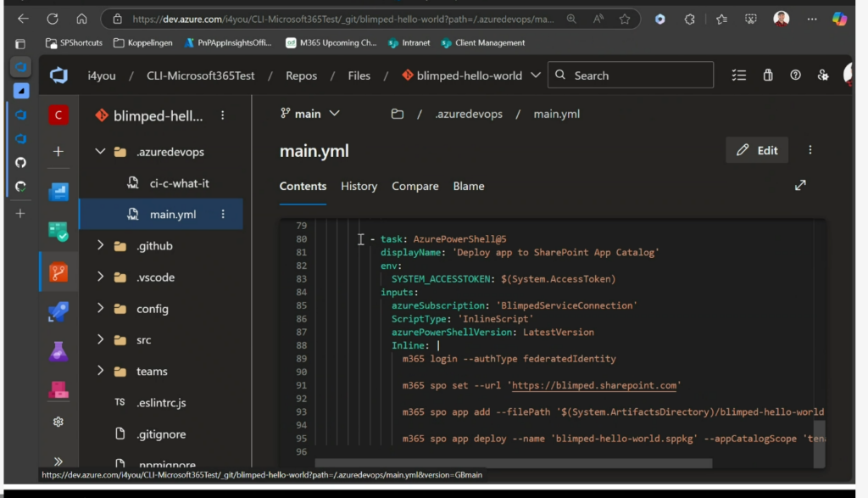
Task: Open the Artifacts hub icon
Action: 58,389
